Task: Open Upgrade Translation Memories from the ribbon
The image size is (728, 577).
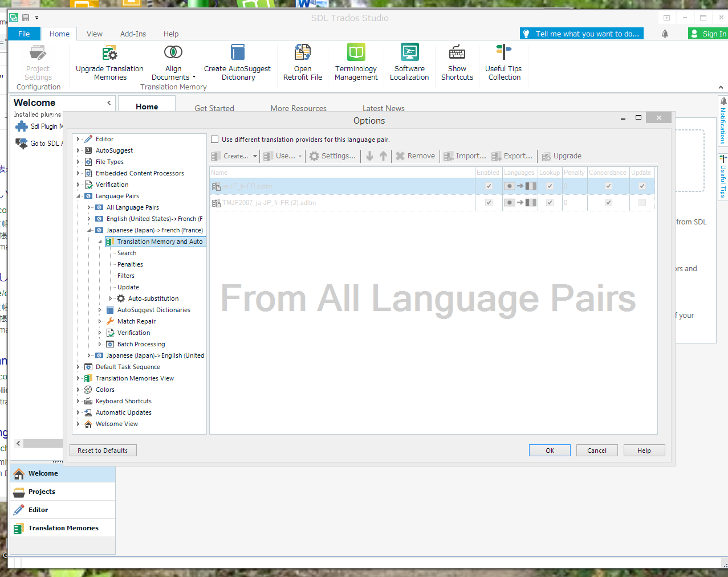Action: click(x=109, y=63)
